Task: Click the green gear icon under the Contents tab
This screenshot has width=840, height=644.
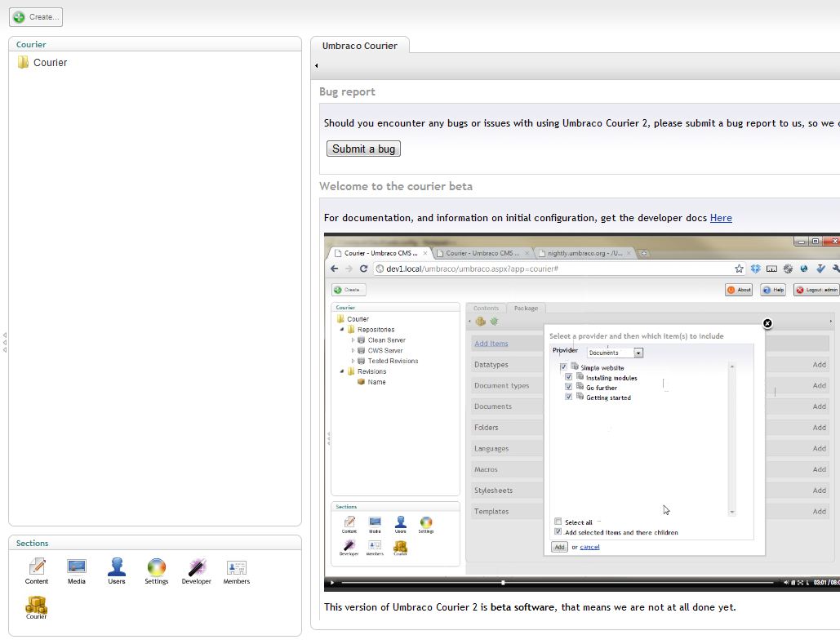Action: (x=494, y=322)
